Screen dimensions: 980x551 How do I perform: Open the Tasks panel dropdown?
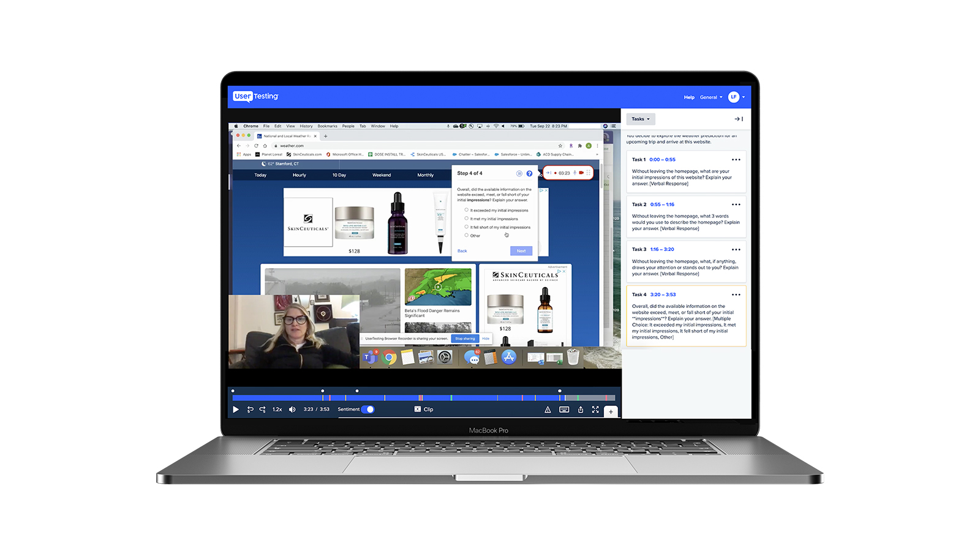[641, 119]
